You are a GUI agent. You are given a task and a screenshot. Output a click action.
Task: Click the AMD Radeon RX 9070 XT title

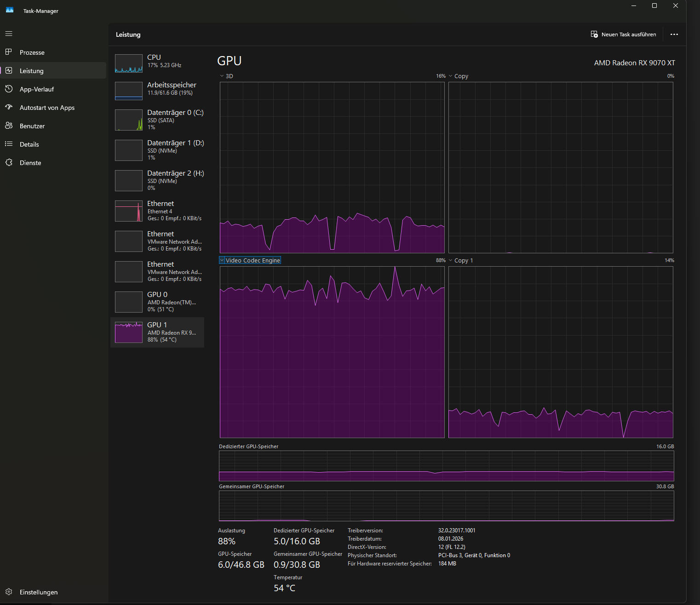point(635,63)
